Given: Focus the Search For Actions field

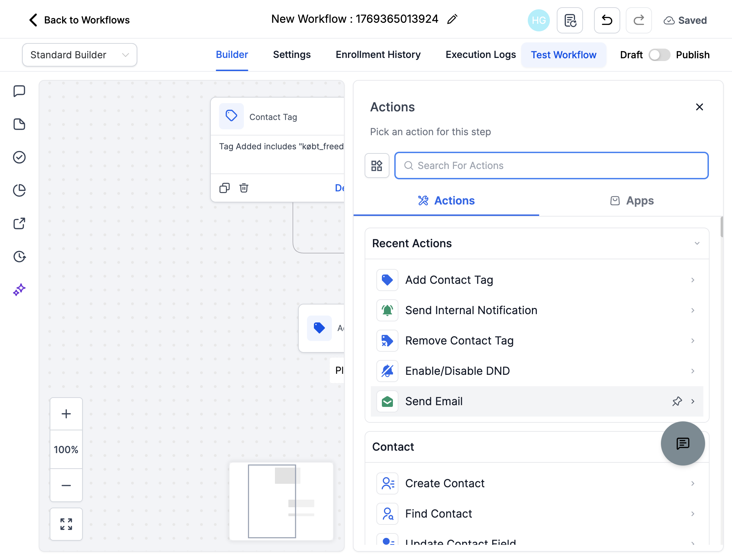Looking at the screenshot, I should click(551, 166).
